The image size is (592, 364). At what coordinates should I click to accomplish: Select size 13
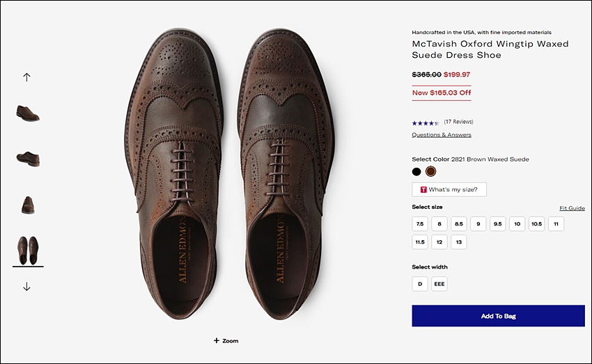click(x=459, y=242)
